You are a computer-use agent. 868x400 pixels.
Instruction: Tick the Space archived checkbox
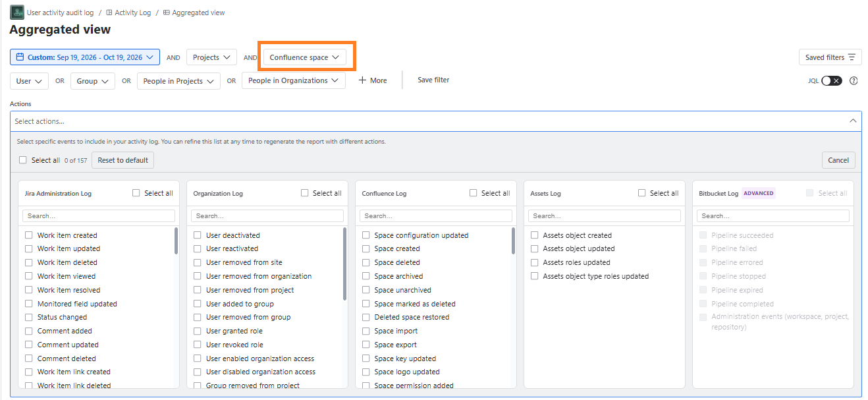point(366,276)
